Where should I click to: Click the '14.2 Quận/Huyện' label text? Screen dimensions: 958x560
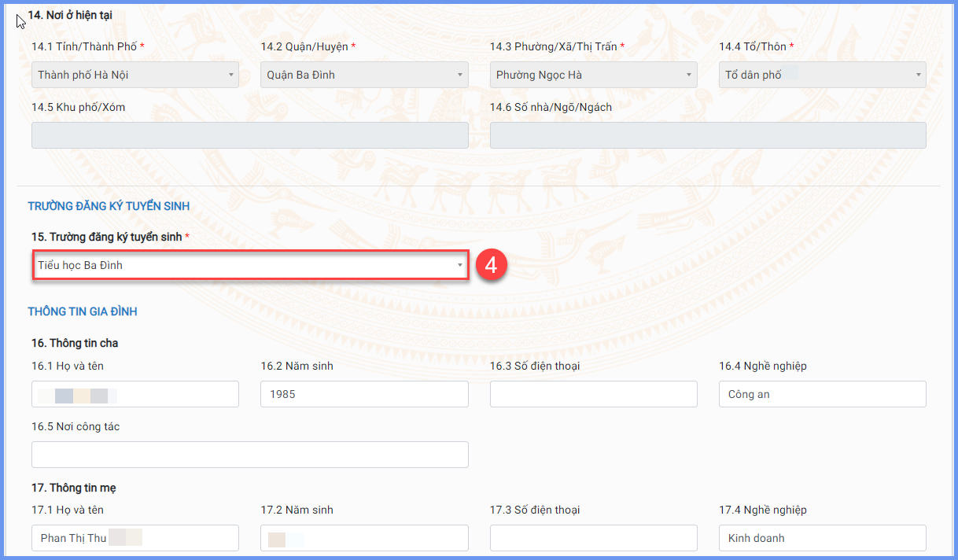304,46
